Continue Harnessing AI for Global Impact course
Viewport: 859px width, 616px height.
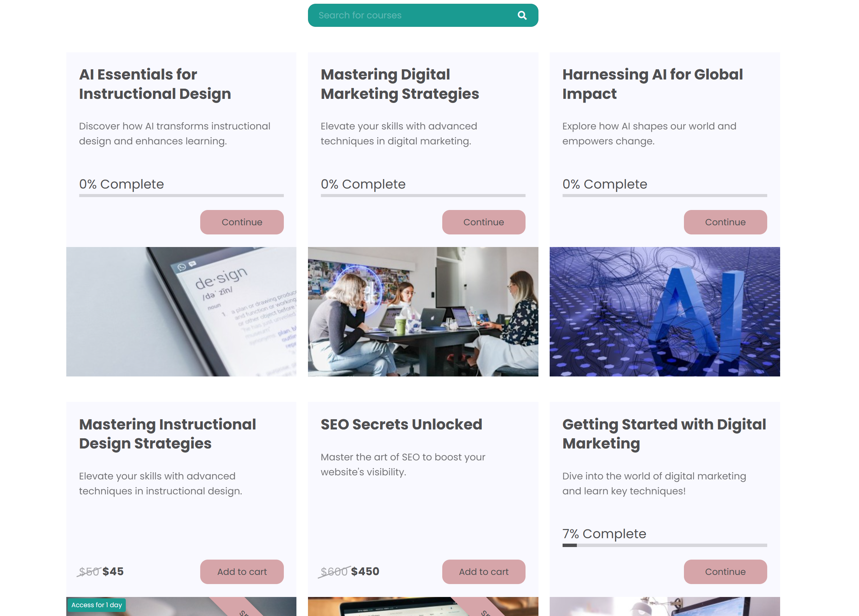click(x=725, y=222)
